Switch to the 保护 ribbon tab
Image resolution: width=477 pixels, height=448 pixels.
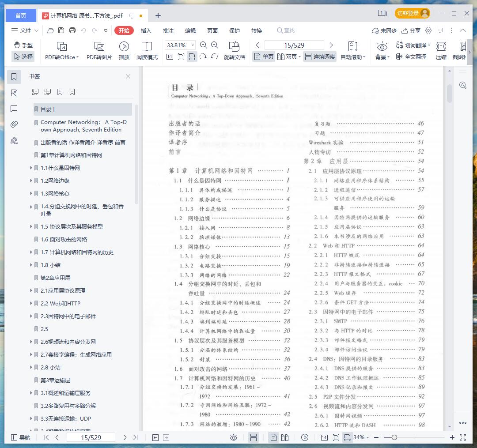coord(234,31)
